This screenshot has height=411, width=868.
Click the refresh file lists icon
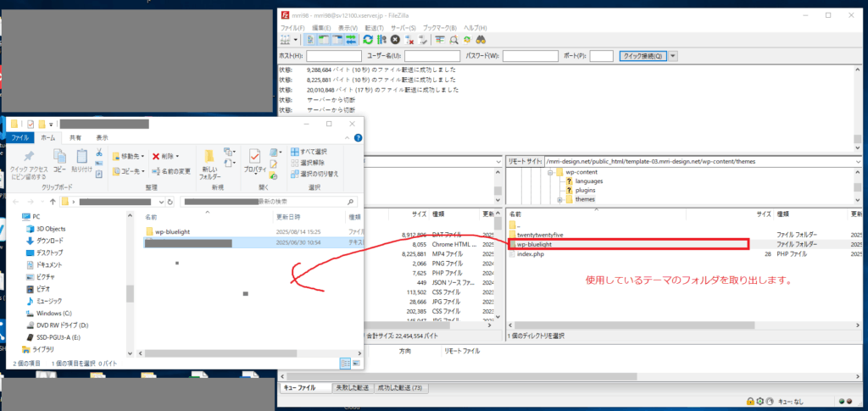click(x=368, y=39)
